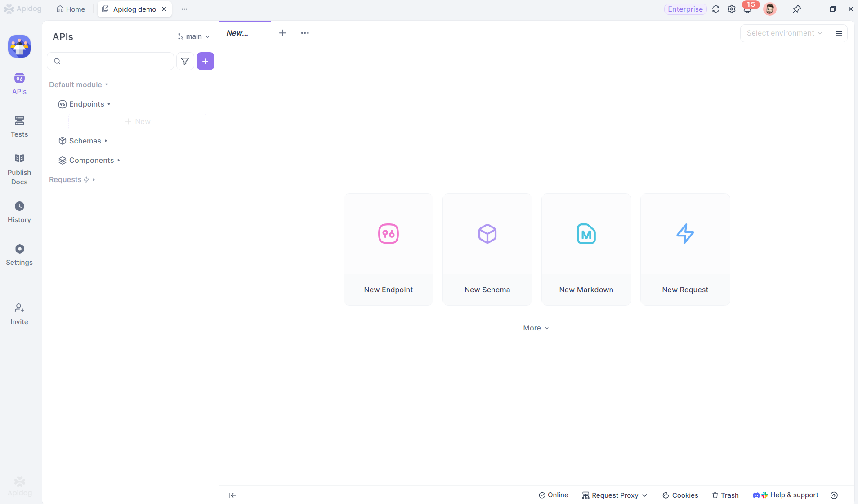This screenshot has width=858, height=504.
Task: Expand the More options list
Action: coord(536,328)
